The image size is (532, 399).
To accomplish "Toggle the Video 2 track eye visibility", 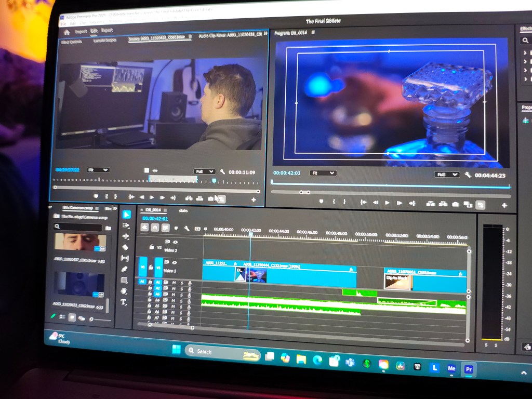I will coord(175,242).
